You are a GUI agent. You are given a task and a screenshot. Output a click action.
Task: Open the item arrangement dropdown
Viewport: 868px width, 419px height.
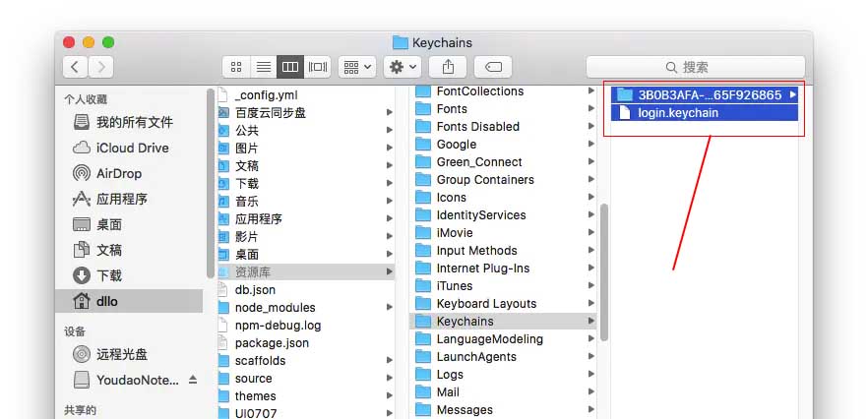coord(357,67)
